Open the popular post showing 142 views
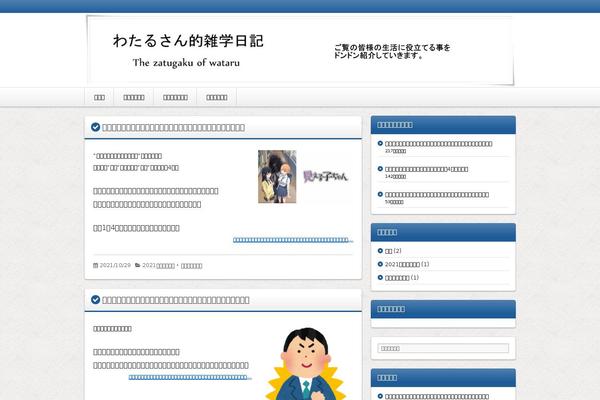The image size is (600, 400). click(x=426, y=169)
